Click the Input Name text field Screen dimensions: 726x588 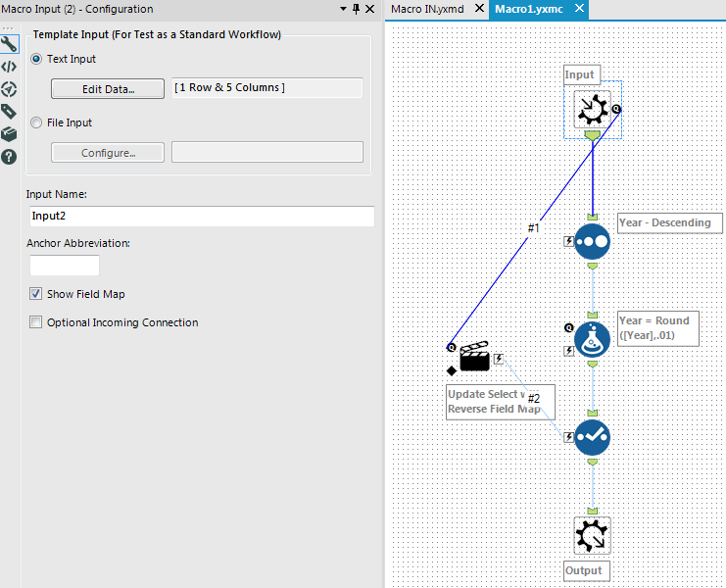point(202,217)
